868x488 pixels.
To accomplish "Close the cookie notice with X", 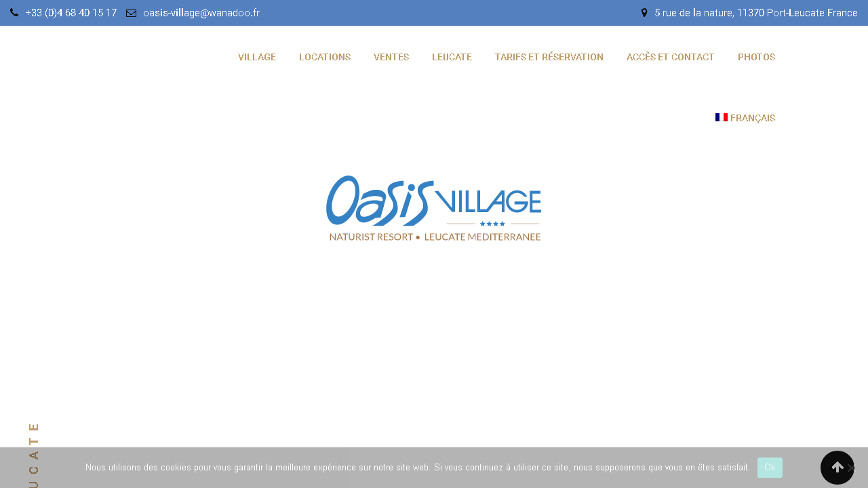I will (852, 468).
